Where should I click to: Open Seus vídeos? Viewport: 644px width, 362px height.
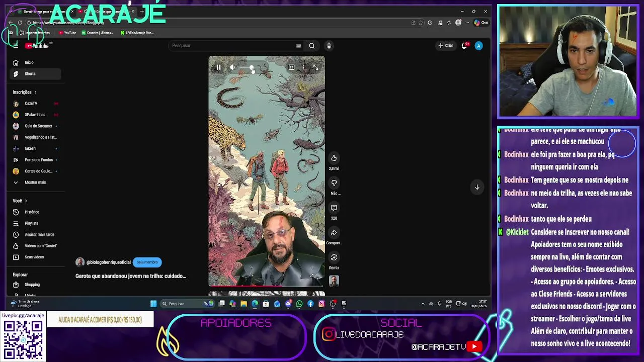[x=35, y=257]
